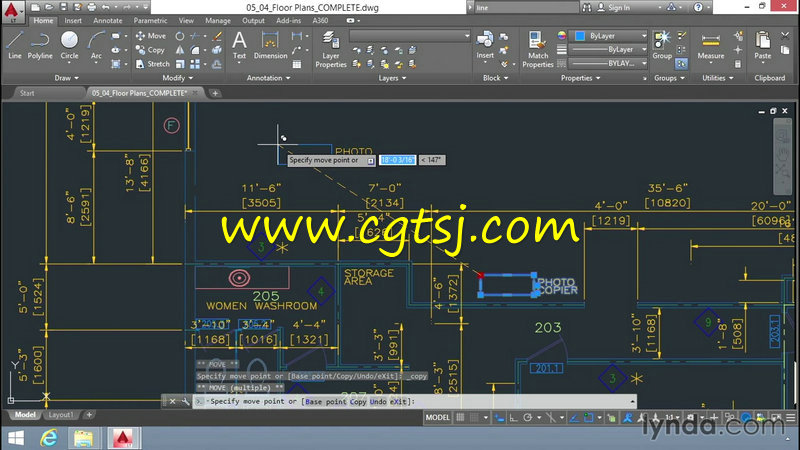
Task: Toggle Polar tracking in status bar
Action: [x=528, y=418]
